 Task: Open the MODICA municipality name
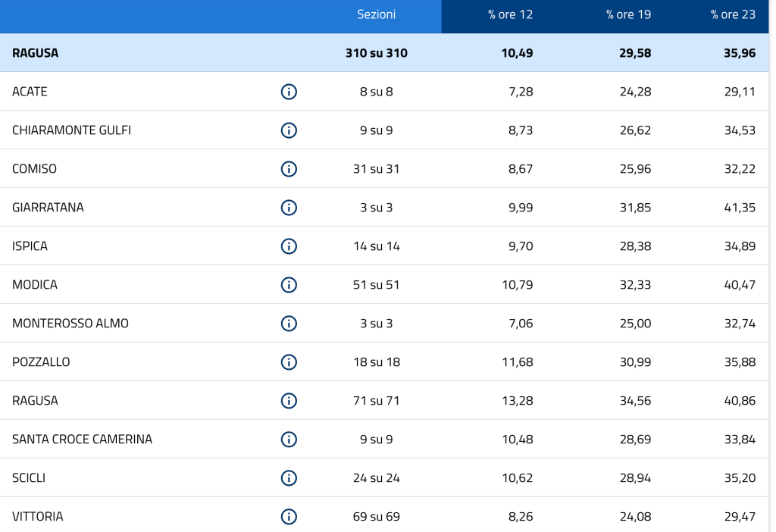point(35,285)
